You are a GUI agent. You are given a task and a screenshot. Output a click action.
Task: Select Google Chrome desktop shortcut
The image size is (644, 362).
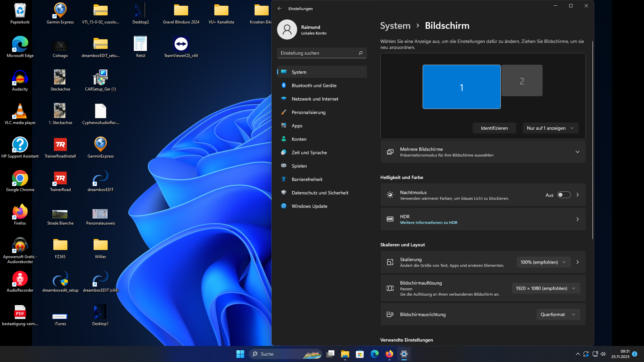click(x=20, y=178)
